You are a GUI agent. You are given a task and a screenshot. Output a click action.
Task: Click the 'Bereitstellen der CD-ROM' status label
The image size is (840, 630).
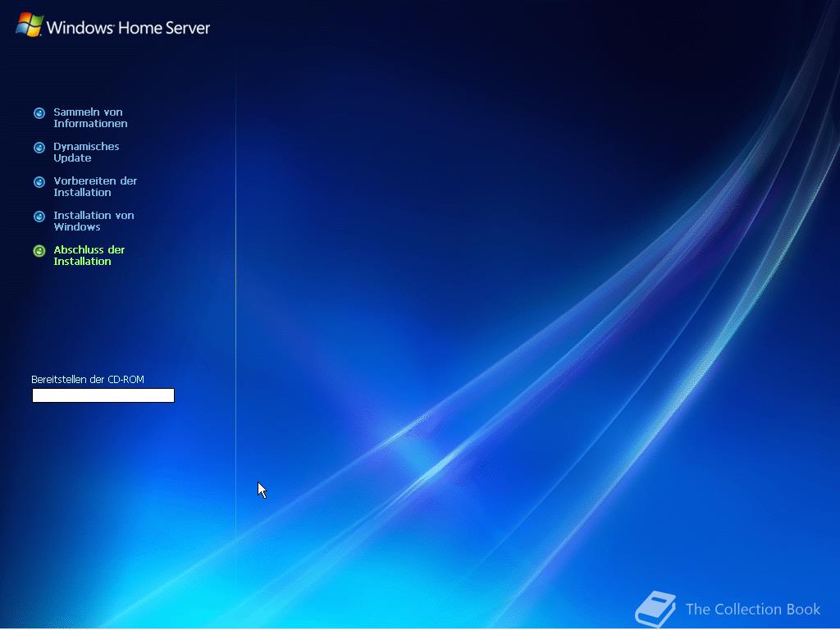click(x=88, y=379)
